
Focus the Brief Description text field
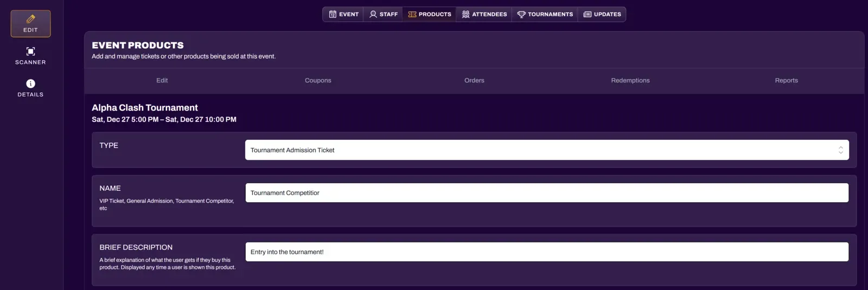(x=547, y=252)
